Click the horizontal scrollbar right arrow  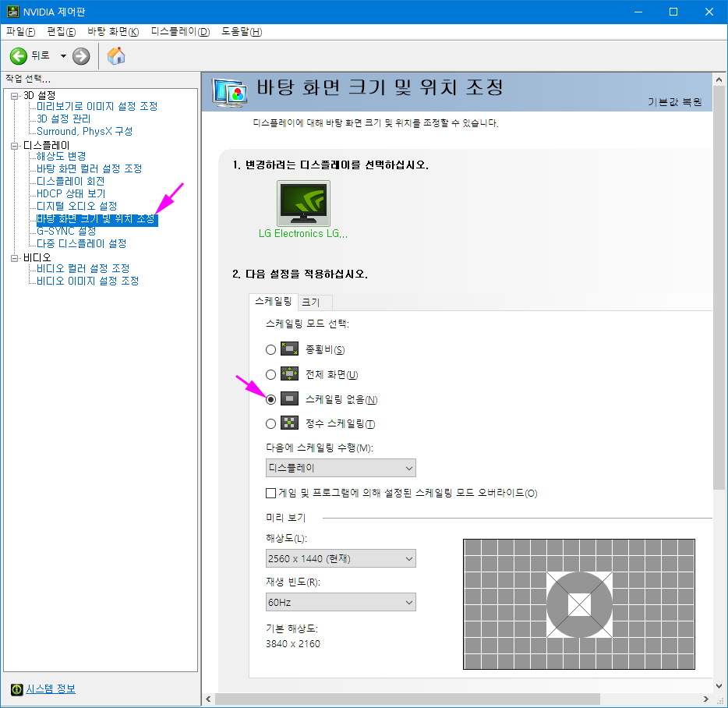click(705, 699)
